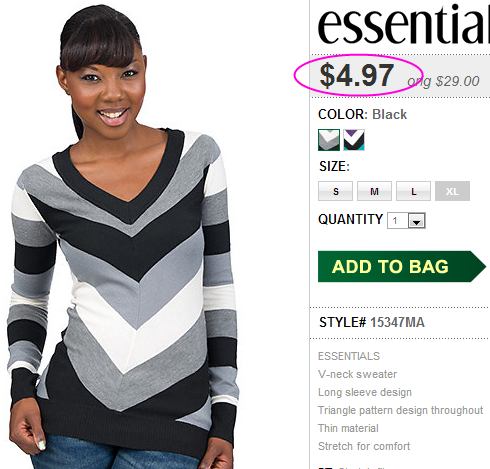
Task: Click the greyed-out XL size option
Action: [x=452, y=191]
